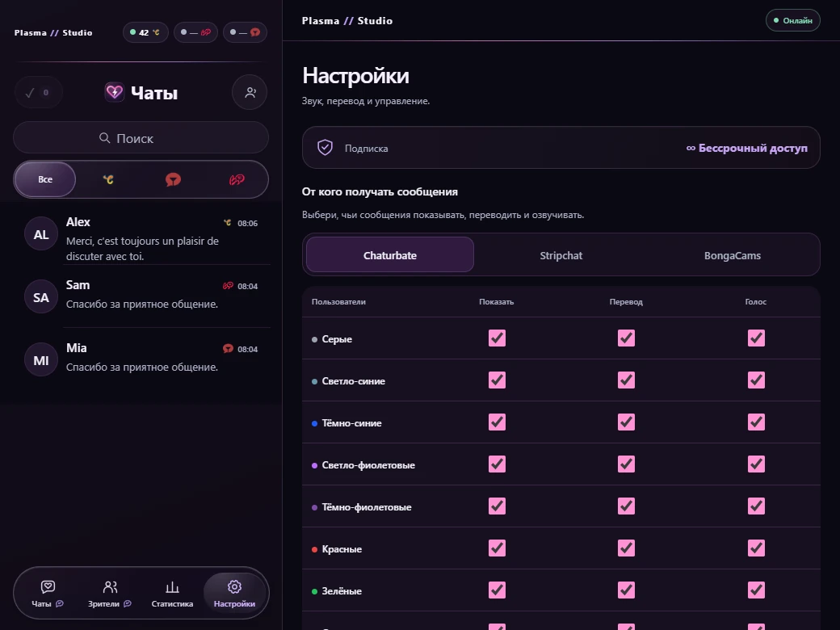840x630 pixels.
Task: Switch to the BongaCams tab
Action: click(733, 255)
